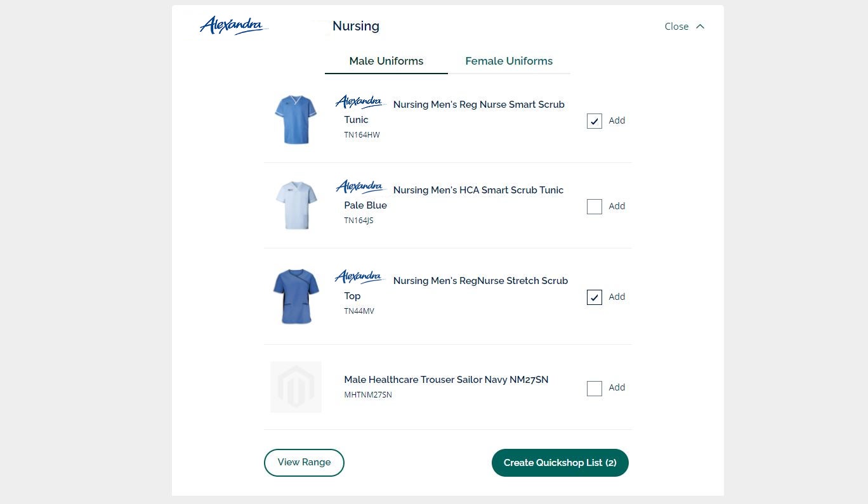Click Create Quickshop List (2) button
The image size is (868, 504).
[x=560, y=463]
